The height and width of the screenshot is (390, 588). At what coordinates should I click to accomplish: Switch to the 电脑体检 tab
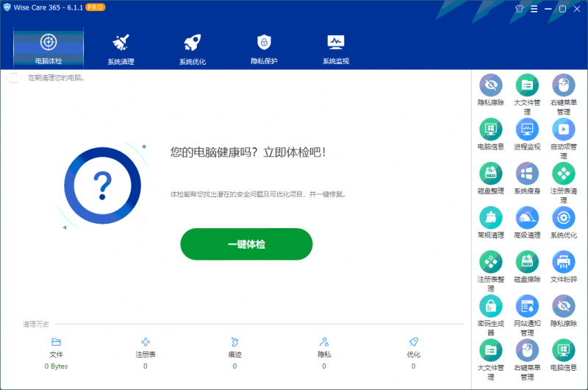pyautogui.click(x=49, y=48)
